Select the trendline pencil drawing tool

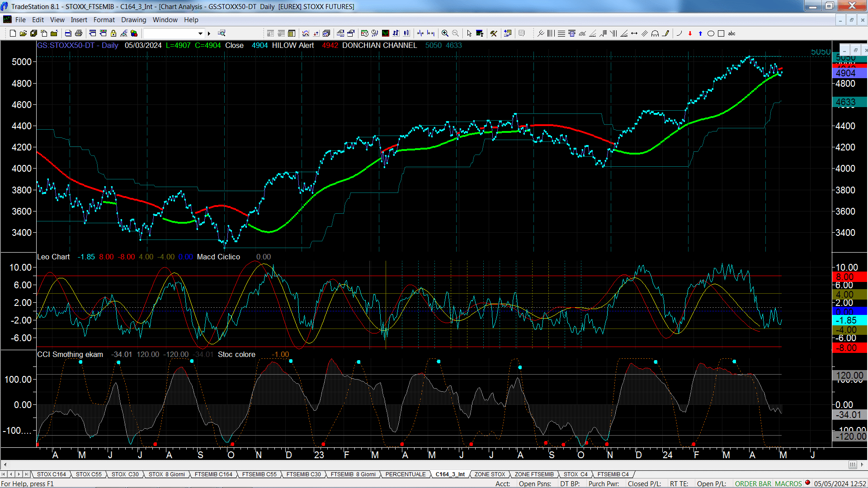[665, 33]
